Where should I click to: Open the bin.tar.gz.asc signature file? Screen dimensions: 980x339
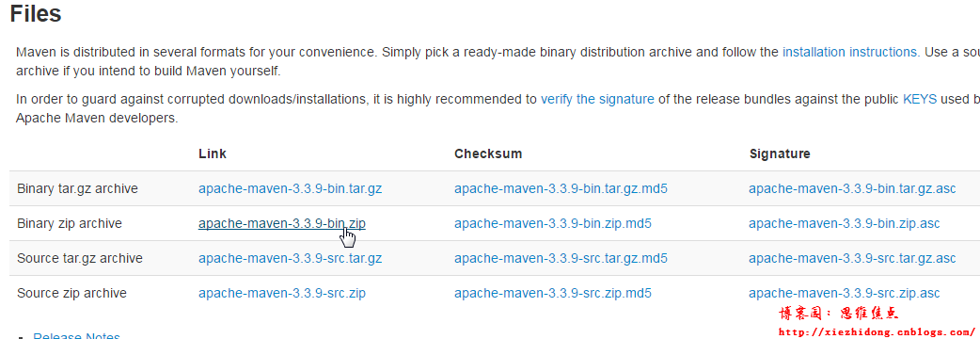(852, 188)
